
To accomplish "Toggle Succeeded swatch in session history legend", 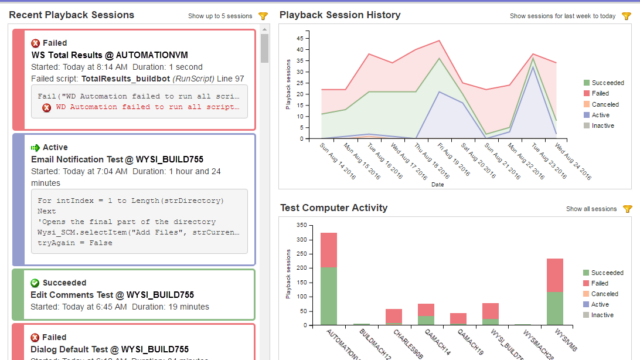I will point(587,83).
